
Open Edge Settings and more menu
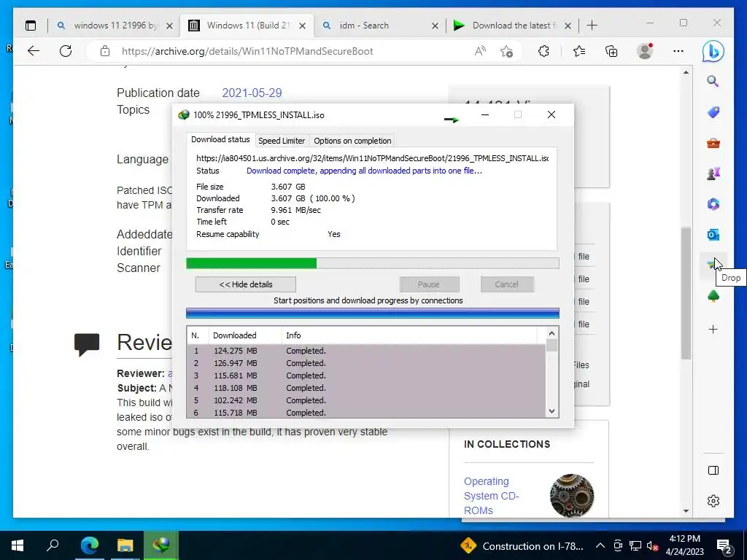678,51
